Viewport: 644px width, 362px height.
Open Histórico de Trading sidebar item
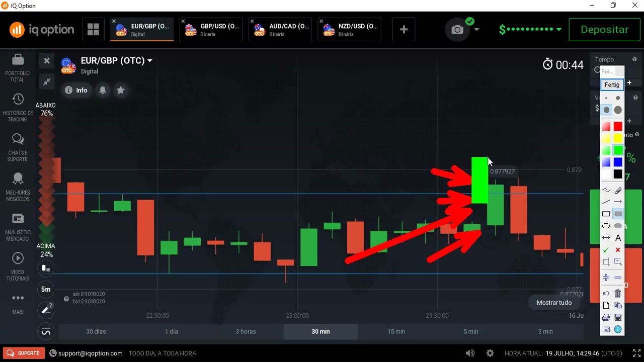18,108
